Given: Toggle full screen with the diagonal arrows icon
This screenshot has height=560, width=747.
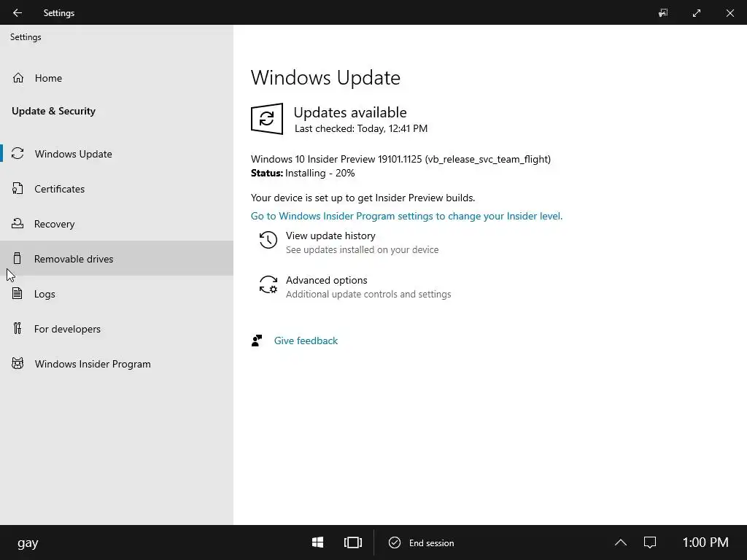Looking at the screenshot, I should [x=697, y=13].
